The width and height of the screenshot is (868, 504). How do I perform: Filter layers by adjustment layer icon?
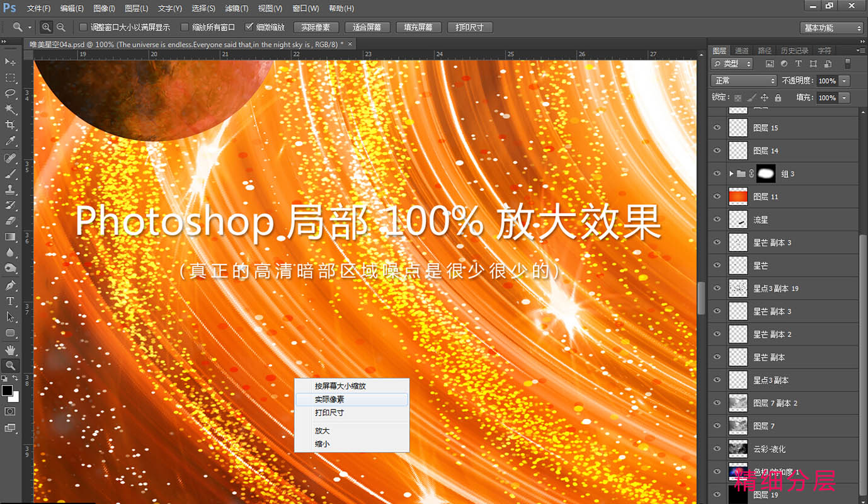point(784,64)
